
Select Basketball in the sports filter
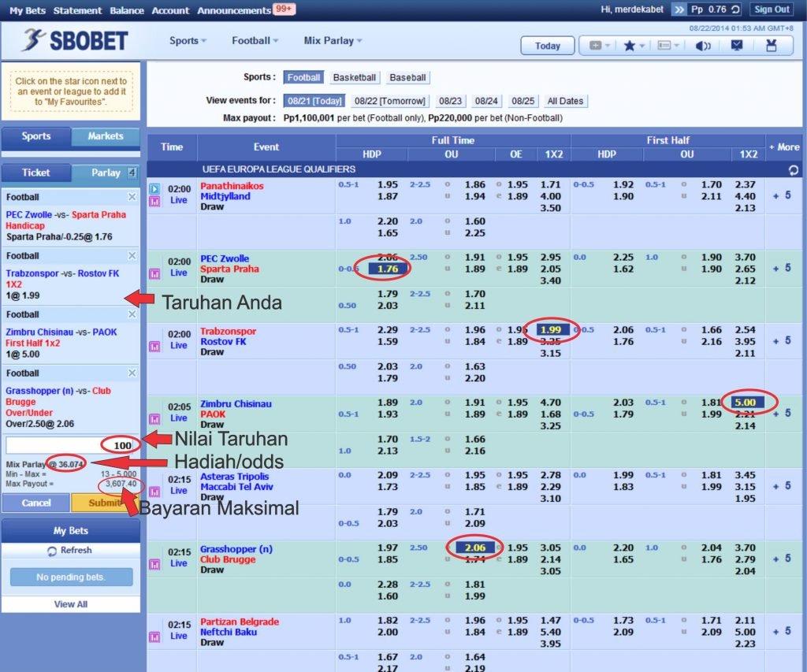point(355,78)
